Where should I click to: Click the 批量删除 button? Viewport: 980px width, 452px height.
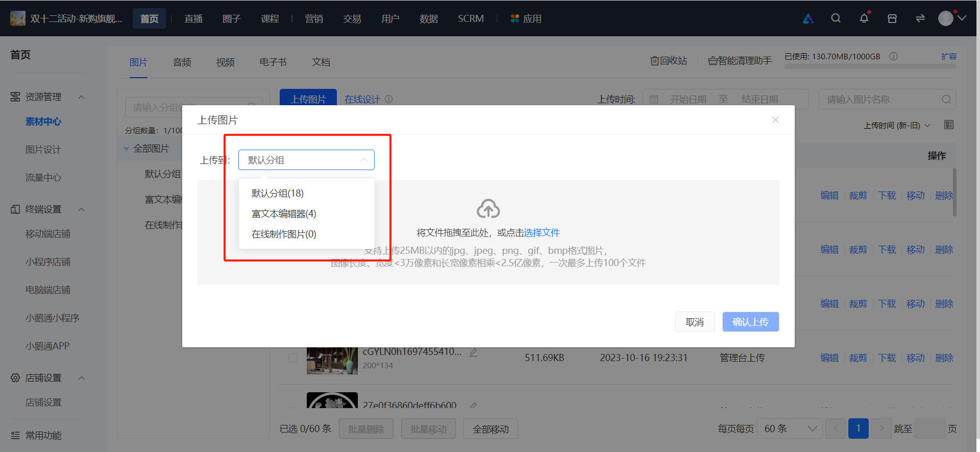click(x=366, y=429)
